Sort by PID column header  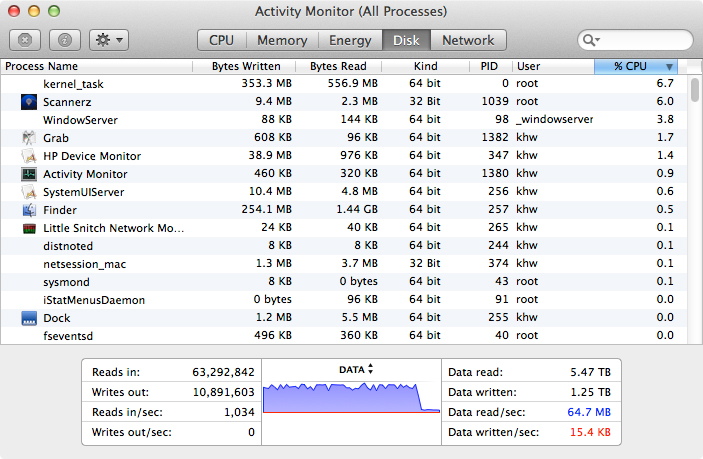tap(490, 66)
